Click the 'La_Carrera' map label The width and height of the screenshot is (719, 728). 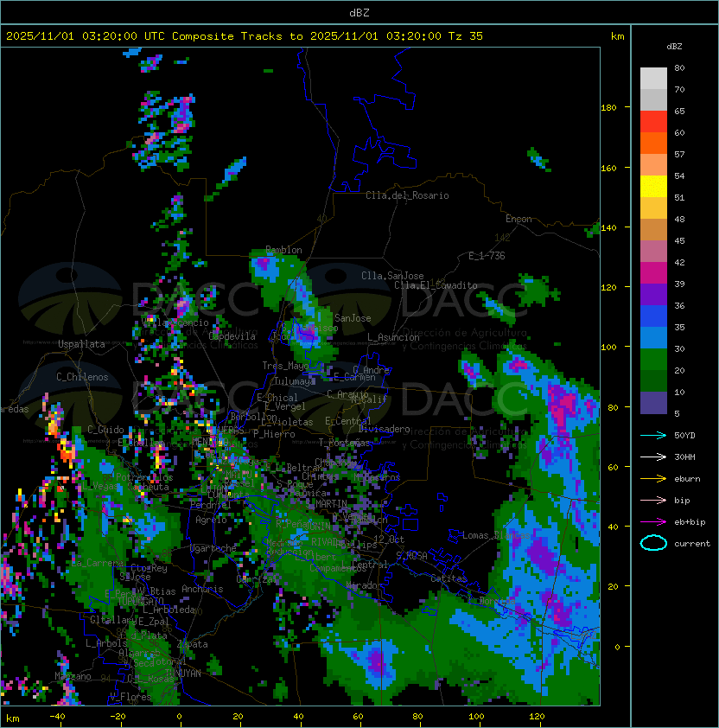(98, 563)
